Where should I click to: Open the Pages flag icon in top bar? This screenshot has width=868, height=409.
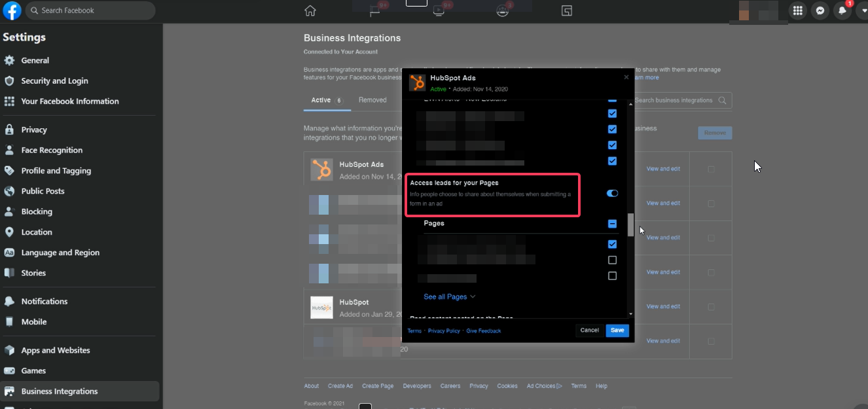(x=374, y=10)
